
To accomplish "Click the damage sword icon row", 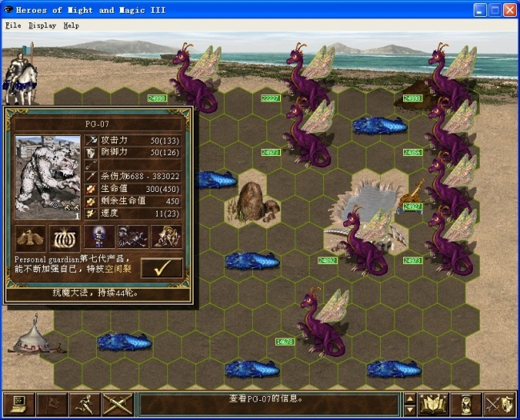I will [133, 177].
